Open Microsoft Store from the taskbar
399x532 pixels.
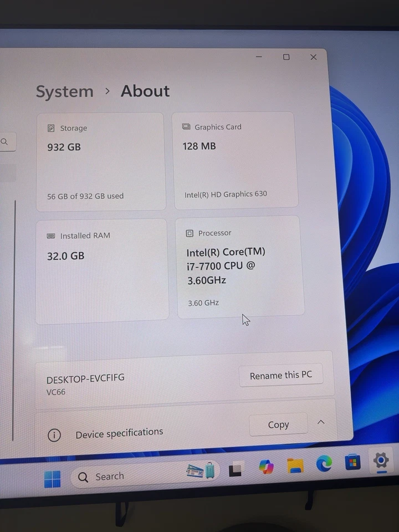352,462
